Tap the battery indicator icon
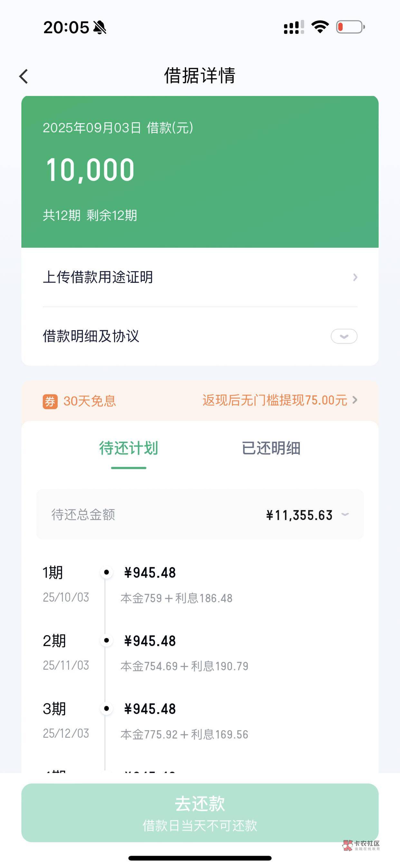This screenshot has width=400, height=868. [x=350, y=27]
